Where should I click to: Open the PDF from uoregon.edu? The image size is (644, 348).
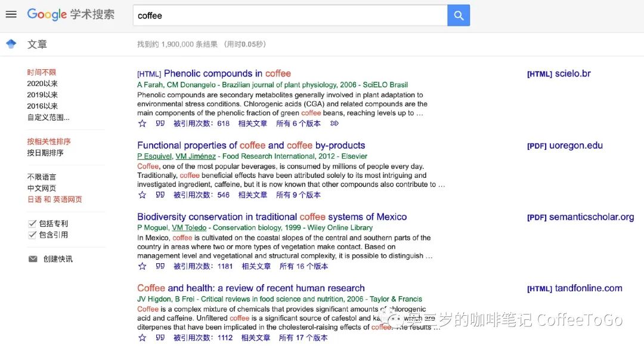tap(563, 145)
